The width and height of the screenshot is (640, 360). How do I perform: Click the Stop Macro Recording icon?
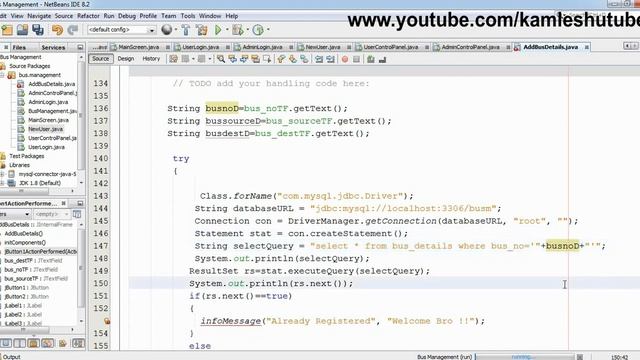point(356,59)
